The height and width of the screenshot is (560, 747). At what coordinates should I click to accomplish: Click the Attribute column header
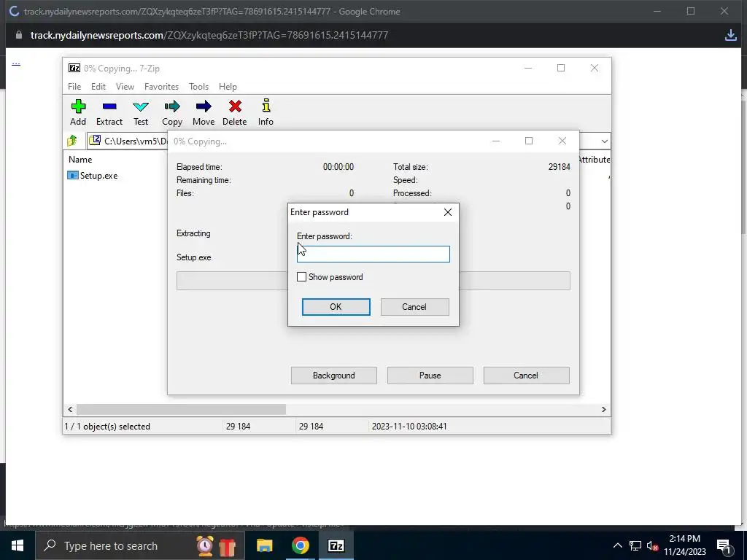(594, 160)
